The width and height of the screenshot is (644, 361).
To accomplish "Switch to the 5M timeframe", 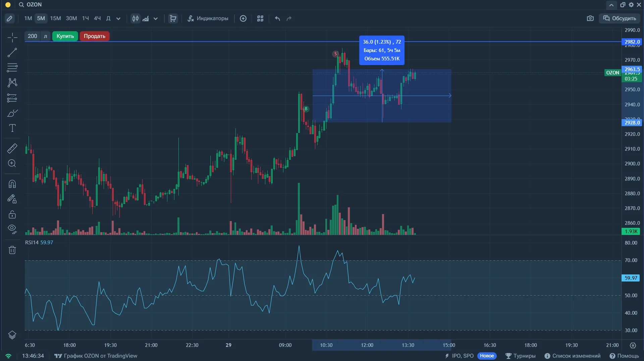I will click(41, 18).
